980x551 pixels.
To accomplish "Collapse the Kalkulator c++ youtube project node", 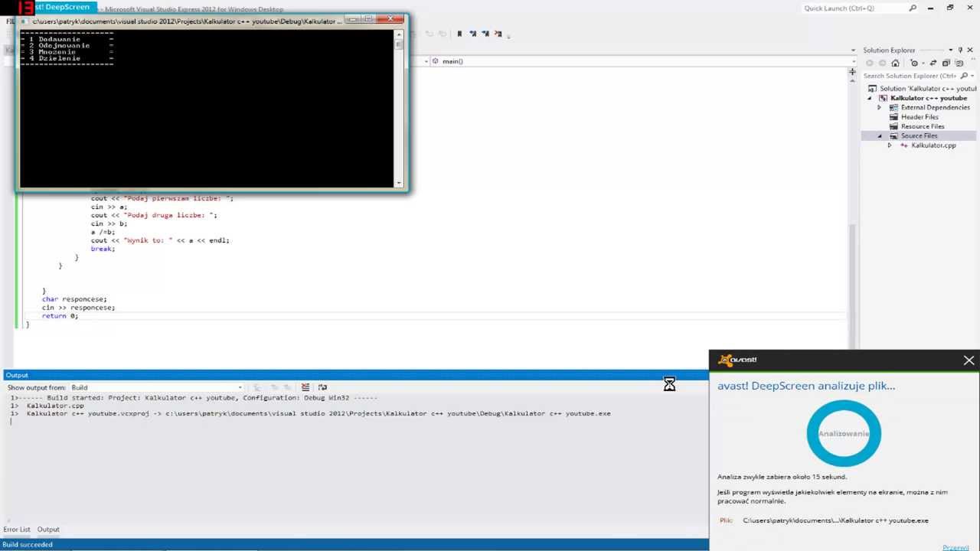I will pyautogui.click(x=869, y=98).
